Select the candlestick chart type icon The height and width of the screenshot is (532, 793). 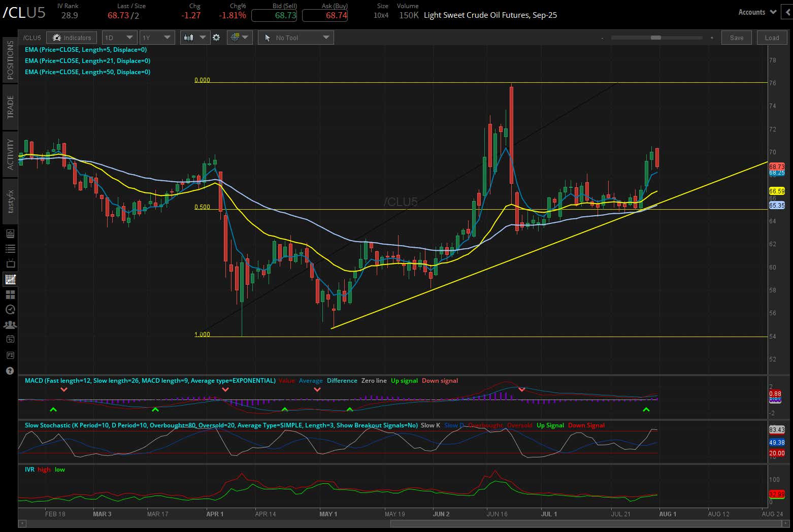[x=189, y=37]
